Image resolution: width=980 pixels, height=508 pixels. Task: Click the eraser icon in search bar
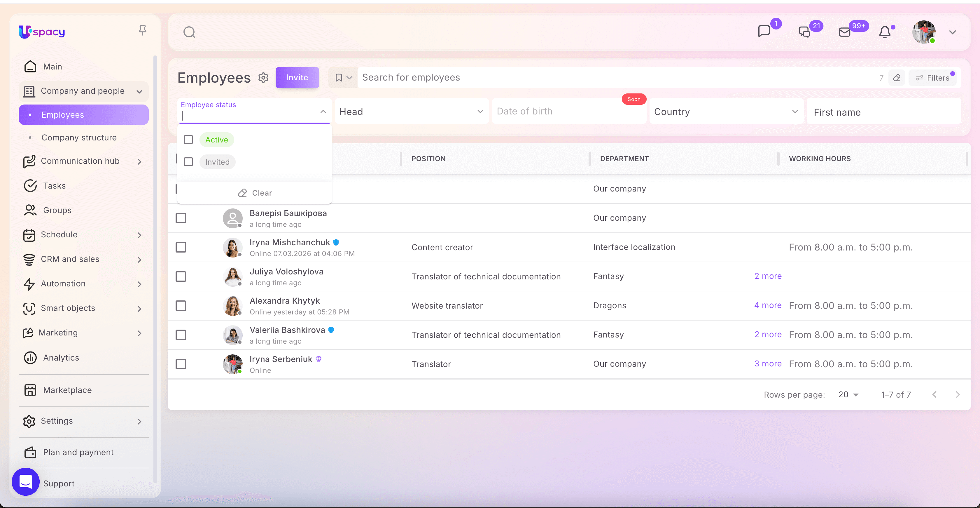click(897, 78)
